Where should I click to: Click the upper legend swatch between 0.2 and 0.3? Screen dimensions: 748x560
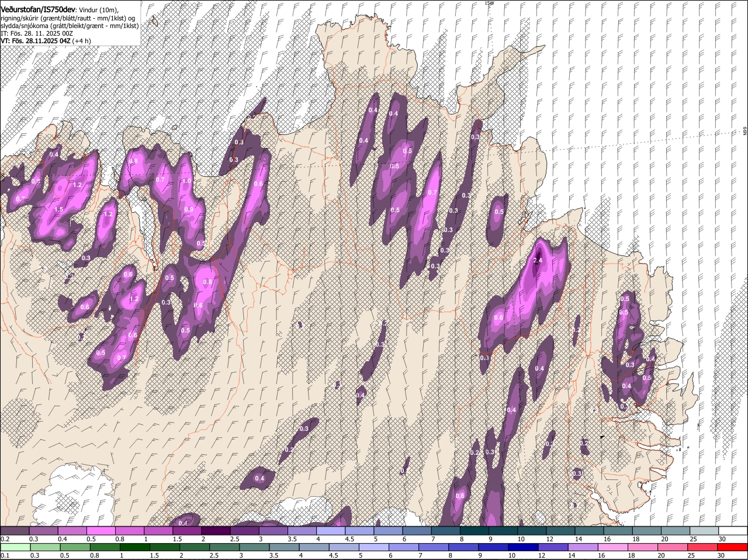15,531
